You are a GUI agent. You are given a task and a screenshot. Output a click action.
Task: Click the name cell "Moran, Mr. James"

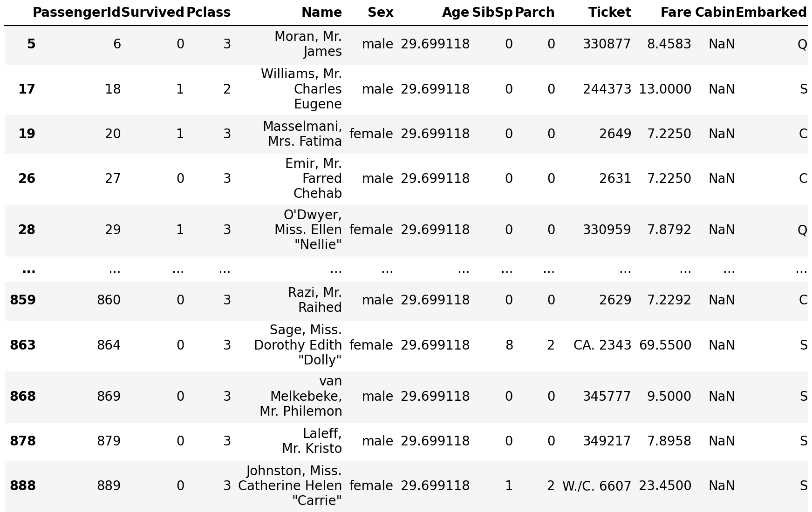tap(308, 44)
